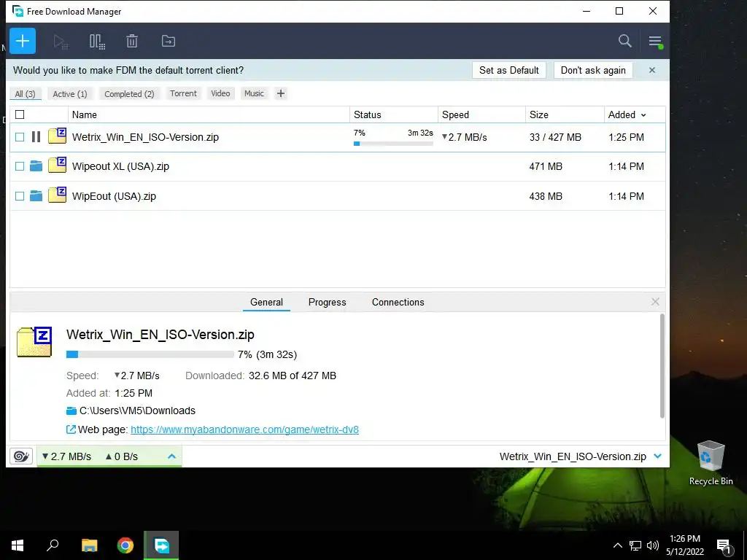Click progress bar in General details panel

150,354
